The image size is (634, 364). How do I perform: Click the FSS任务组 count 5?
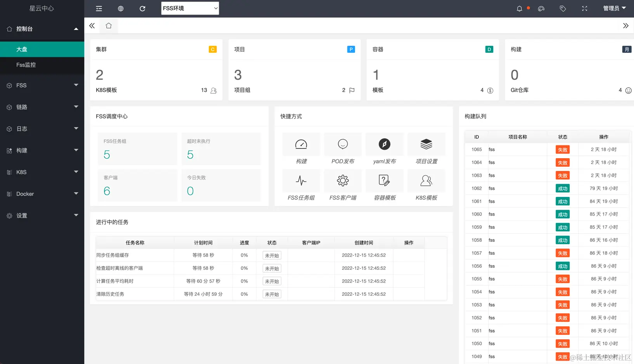(107, 155)
